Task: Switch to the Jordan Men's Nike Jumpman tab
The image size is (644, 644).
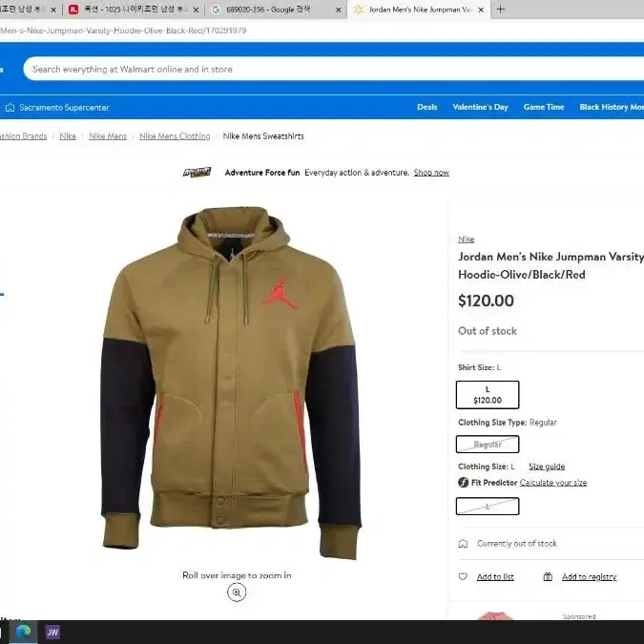Action: point(419,10)
